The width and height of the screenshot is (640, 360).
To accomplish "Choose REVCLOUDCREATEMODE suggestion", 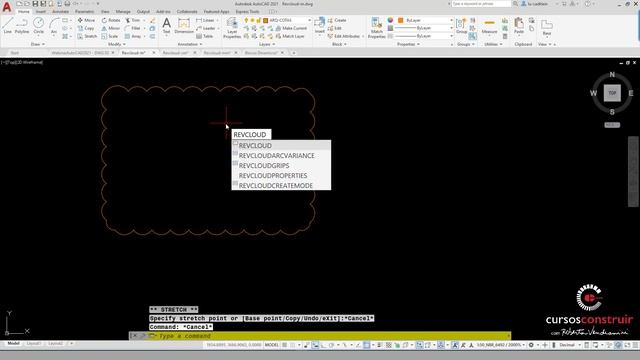I will 281,185.
